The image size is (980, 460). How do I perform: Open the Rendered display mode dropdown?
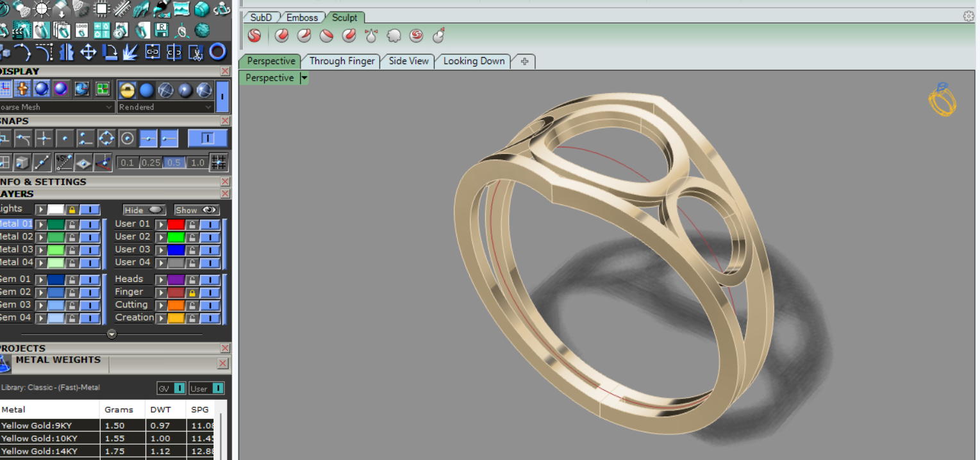pyautogui.click(x=165, y=107)
